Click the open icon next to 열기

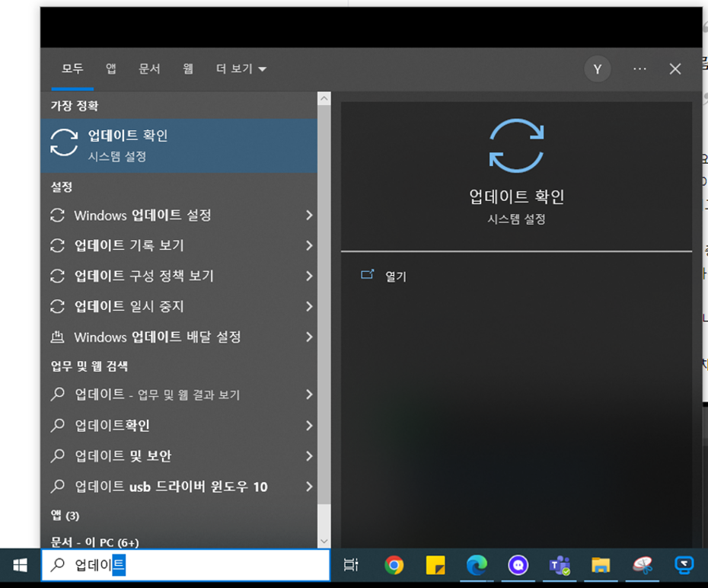coord(367,274)
